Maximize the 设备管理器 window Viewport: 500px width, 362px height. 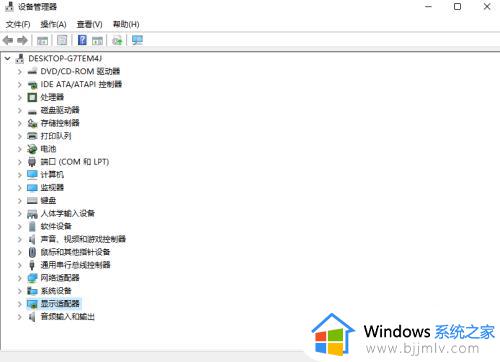pos(458,7)
